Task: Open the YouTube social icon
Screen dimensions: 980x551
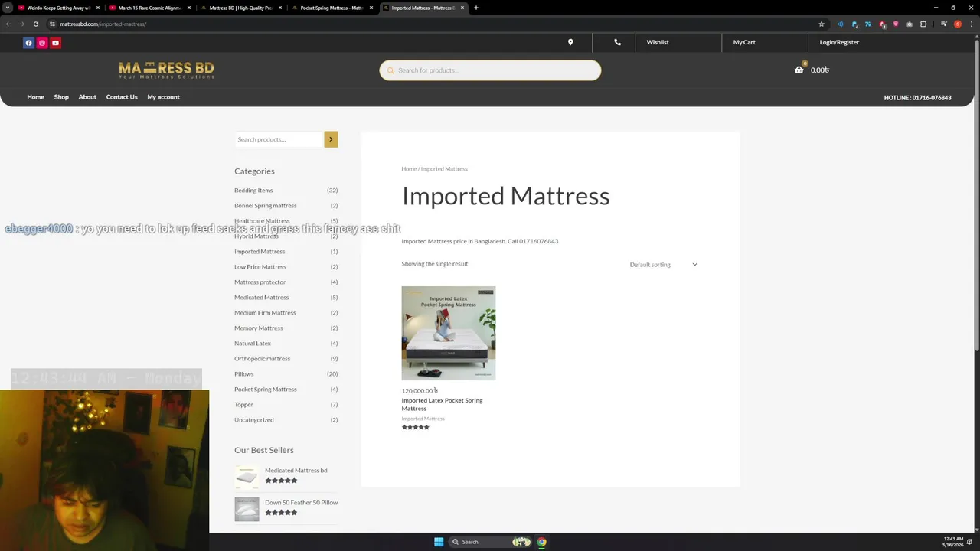Action: click(x=55, y=43)
